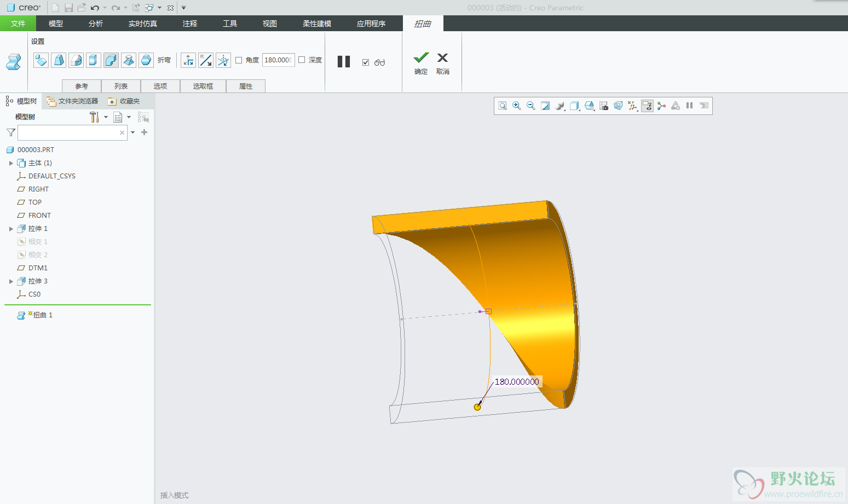Viewport: 848px width, 504px height.
Task: Click the reverse axis direction icon
Action: click(x=206, y=60)
